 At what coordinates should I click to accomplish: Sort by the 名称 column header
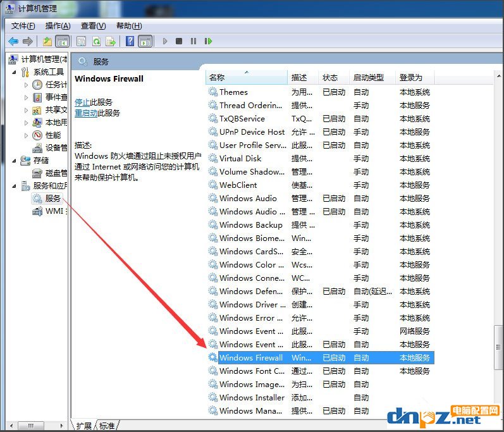246,77
